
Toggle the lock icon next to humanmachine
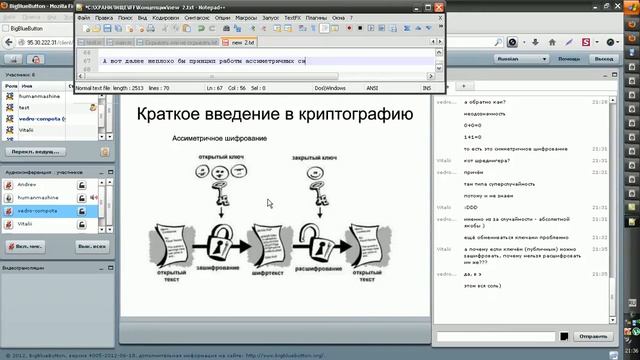[x=82, y=198]
